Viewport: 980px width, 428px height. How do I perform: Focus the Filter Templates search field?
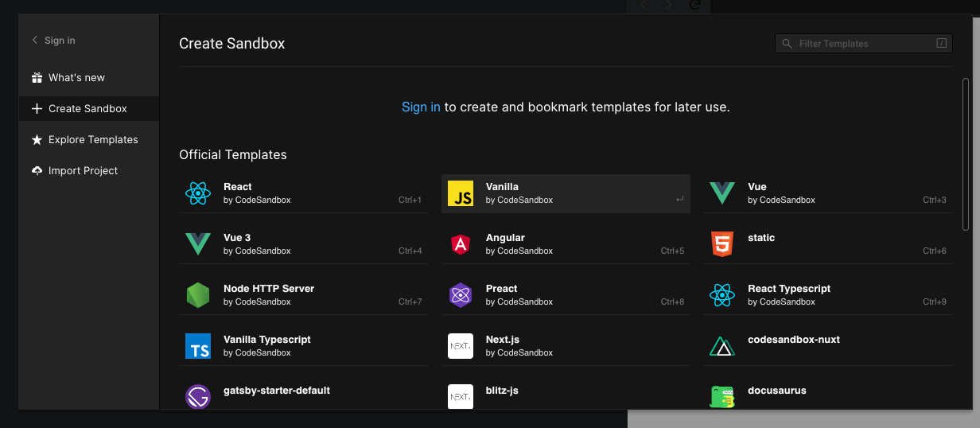863,44
